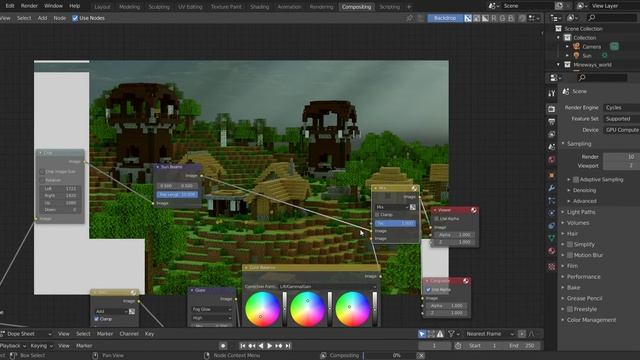
Task: Click the first Color Balance lift wheel
Action: (262, 309)
